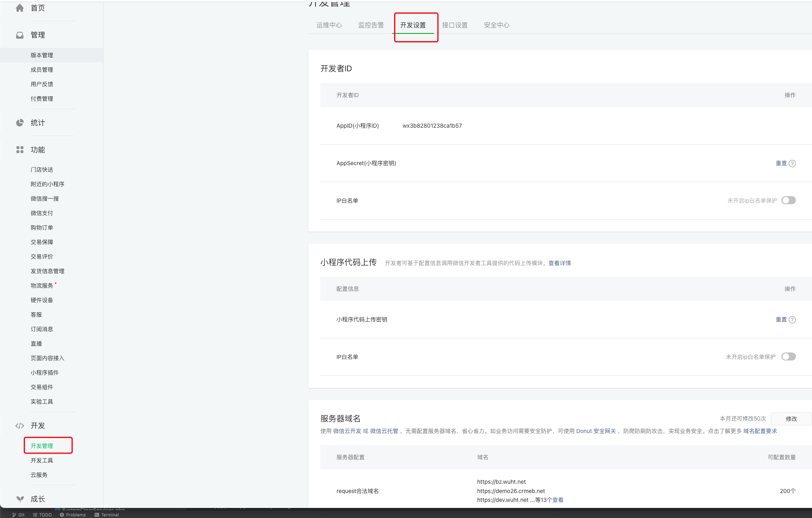812x518 pixels.
Task: Click the home icon beside 首页
Action: pos(20,8)
